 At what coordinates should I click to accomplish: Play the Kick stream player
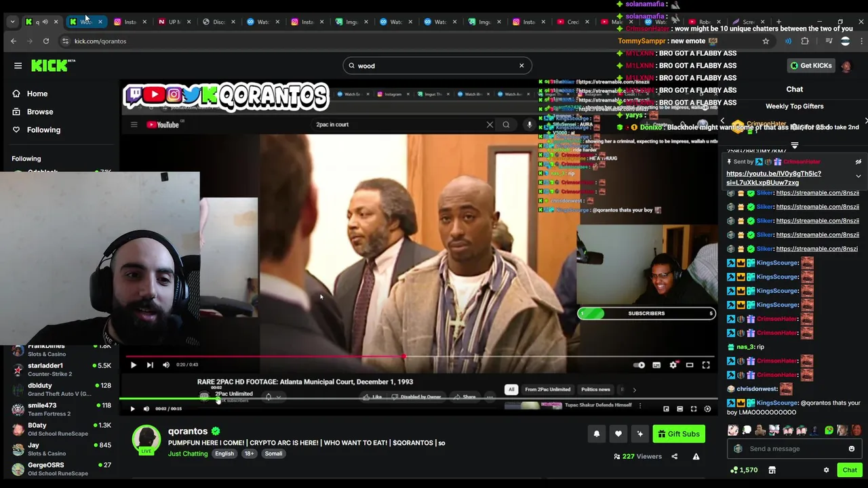[132, 409]
